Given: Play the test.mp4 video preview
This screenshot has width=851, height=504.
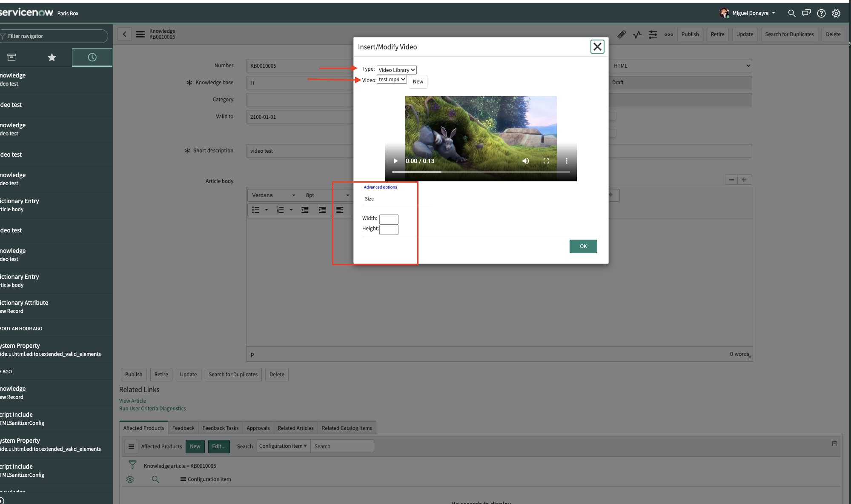Looking at the screenshot, I should [395, 161].
